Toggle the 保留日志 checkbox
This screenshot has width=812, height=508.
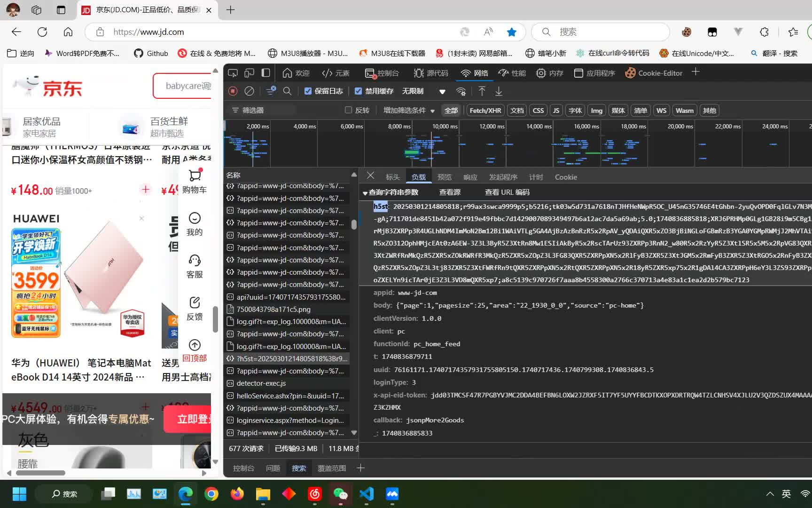tap(308, 91)
